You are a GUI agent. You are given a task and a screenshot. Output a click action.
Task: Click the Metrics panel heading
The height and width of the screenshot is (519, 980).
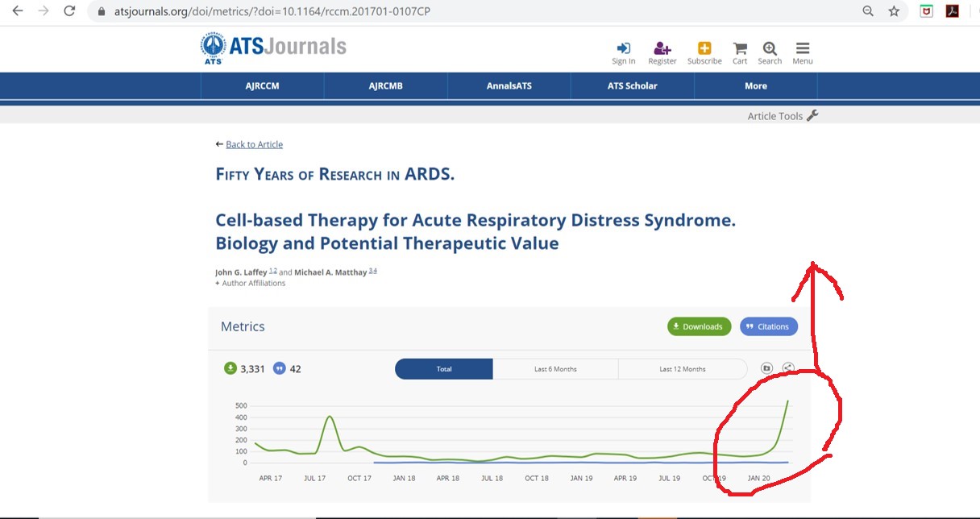pyautogui.click(x=243, y=326)
